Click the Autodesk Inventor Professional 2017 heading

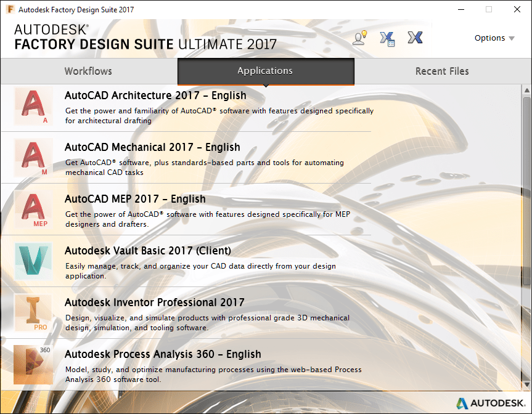point(154,302)
